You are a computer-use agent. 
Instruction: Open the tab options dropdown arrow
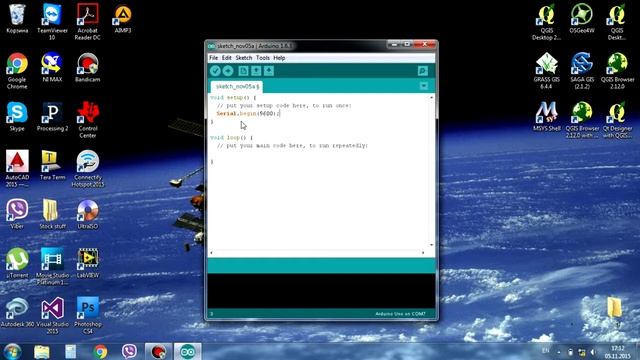coord(424,86)
